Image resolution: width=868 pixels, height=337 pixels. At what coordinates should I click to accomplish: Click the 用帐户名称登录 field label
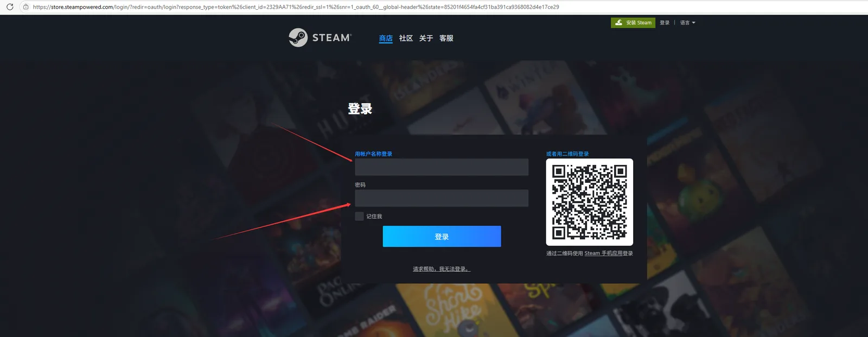point(373,154)
